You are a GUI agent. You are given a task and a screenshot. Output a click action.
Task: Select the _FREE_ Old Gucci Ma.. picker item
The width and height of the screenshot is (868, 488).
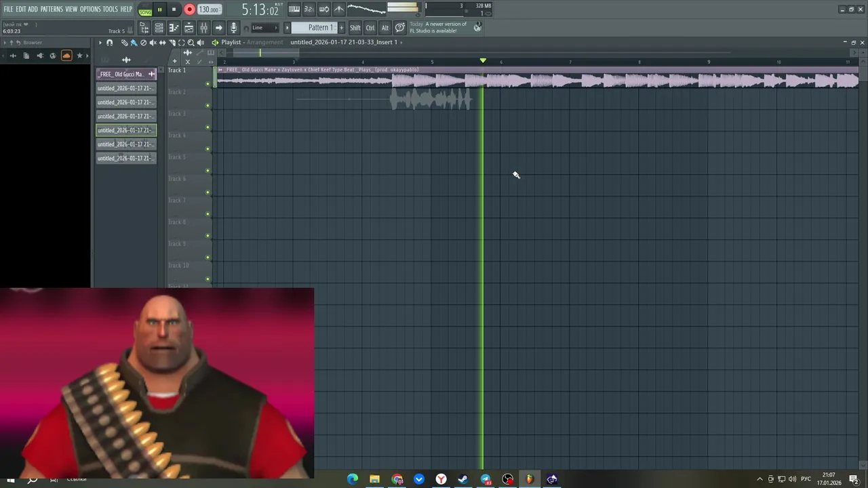[126, 74]
